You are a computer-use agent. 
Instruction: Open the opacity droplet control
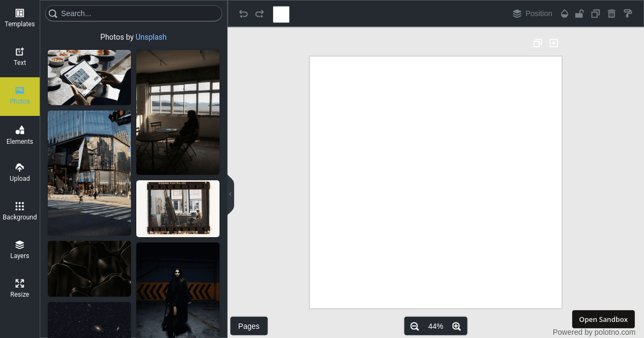564,13
